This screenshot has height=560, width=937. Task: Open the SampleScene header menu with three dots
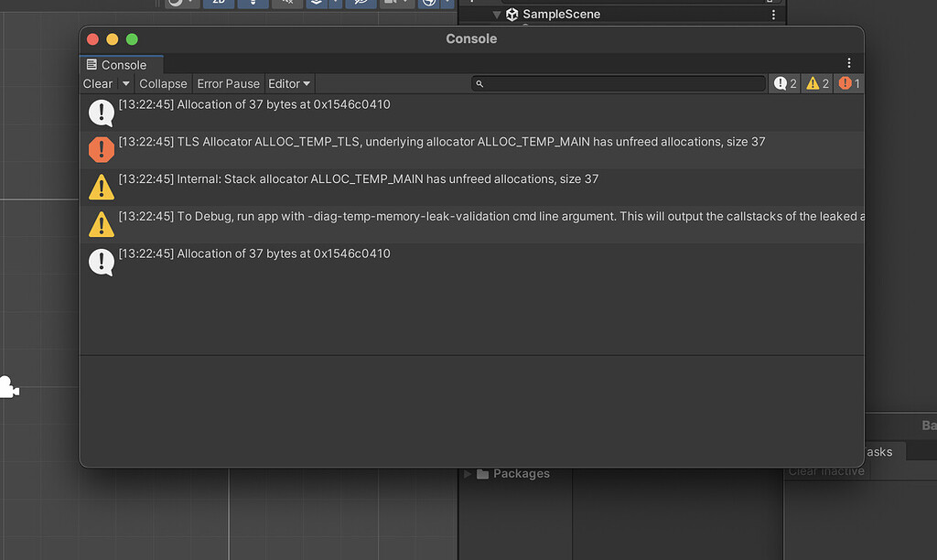pyautogui.click(x=773, y=14)
